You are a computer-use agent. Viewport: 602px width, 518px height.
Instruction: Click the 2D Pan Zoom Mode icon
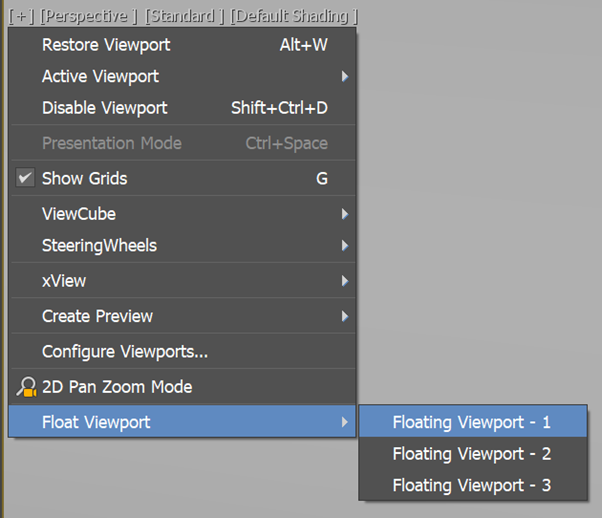(x=26, y=387)
